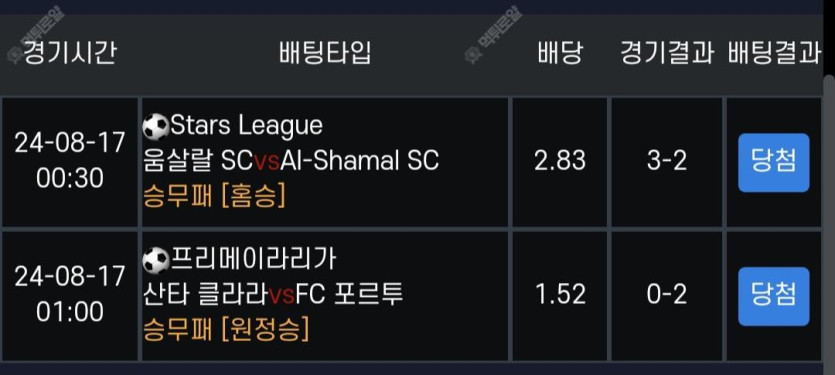This screenshot has width=835, height=375.
Task: Open the 움살랄 SC vs Al-Shamal SC match
Action: (291, 161)
